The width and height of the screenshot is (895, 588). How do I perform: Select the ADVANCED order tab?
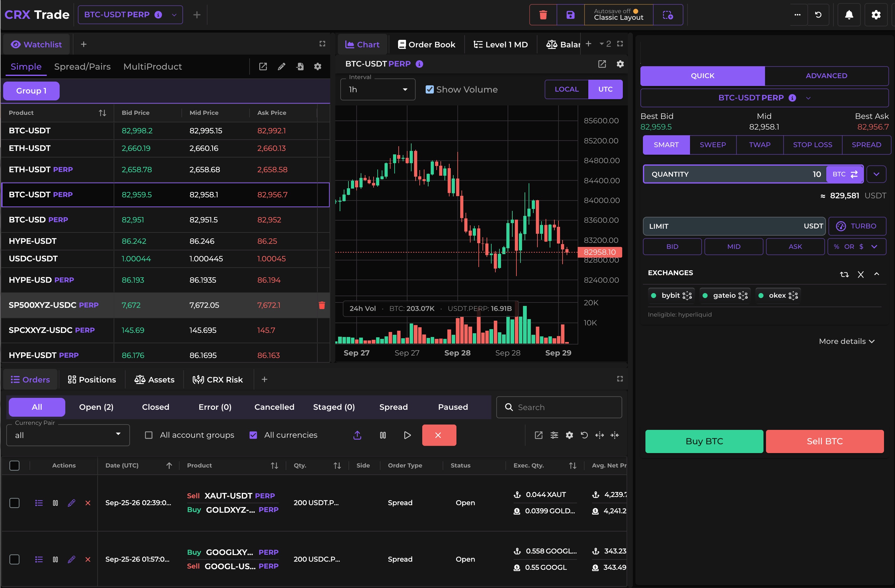(x=826, y=76)
